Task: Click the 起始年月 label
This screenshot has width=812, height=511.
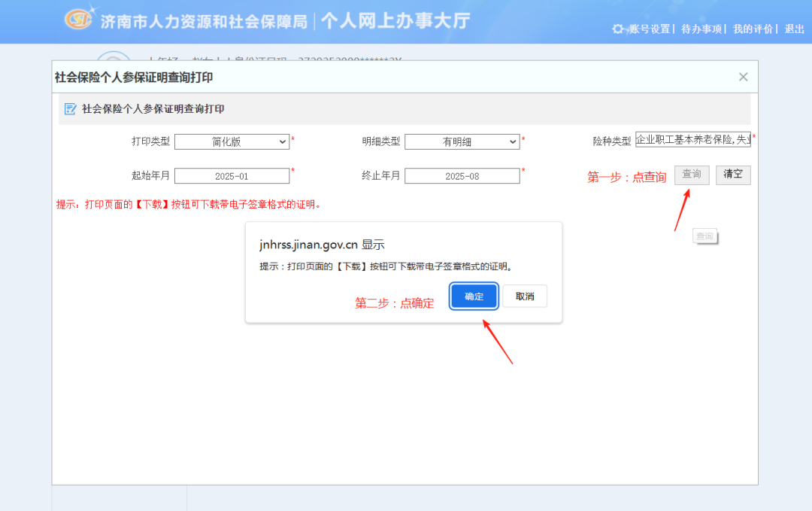Action: [150, 175]
